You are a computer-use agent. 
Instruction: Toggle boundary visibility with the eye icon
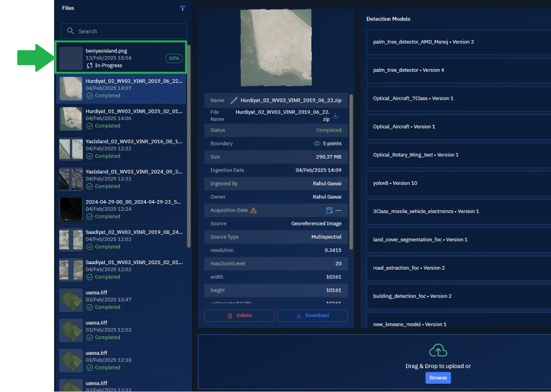click(316, 143)
